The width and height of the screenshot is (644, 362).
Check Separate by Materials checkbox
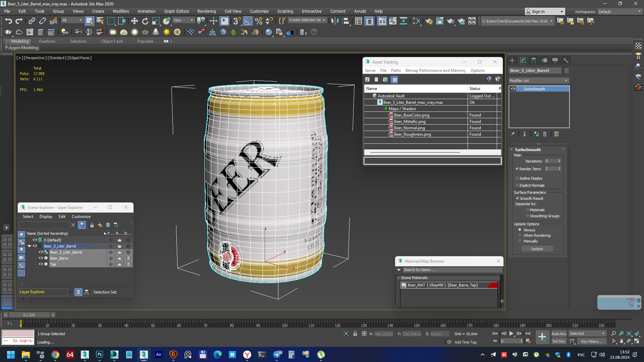528,210
